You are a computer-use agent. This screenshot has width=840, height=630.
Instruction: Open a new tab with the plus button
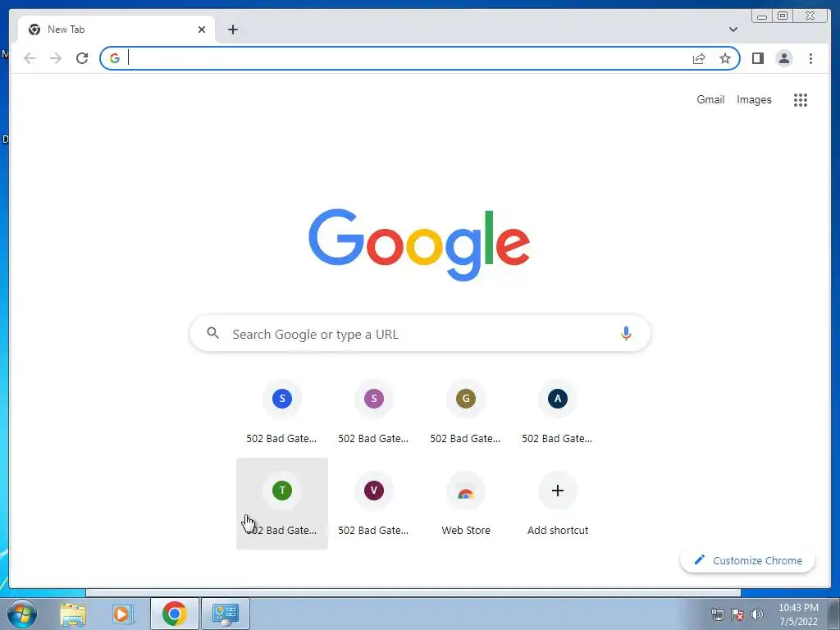tap(232, 30)
